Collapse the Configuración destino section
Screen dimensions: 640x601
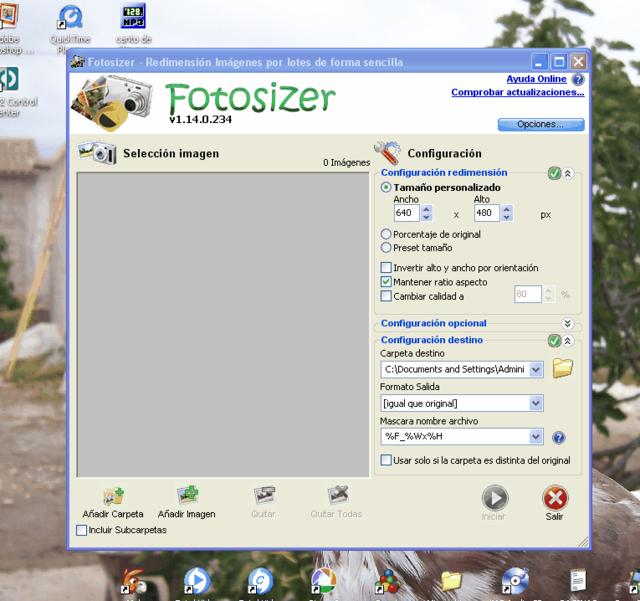[x=567, y=341]
